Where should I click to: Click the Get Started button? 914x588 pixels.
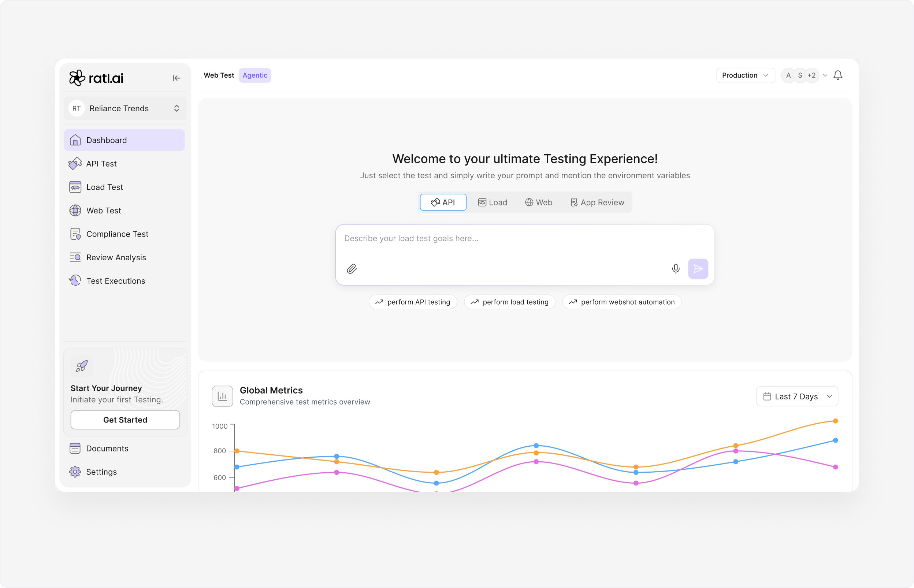(125, 420)
